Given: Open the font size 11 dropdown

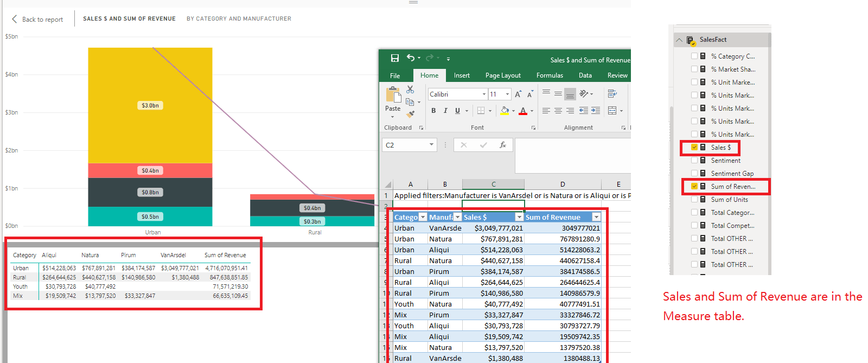Looking at the screenshot, I should tap(508, 94).
